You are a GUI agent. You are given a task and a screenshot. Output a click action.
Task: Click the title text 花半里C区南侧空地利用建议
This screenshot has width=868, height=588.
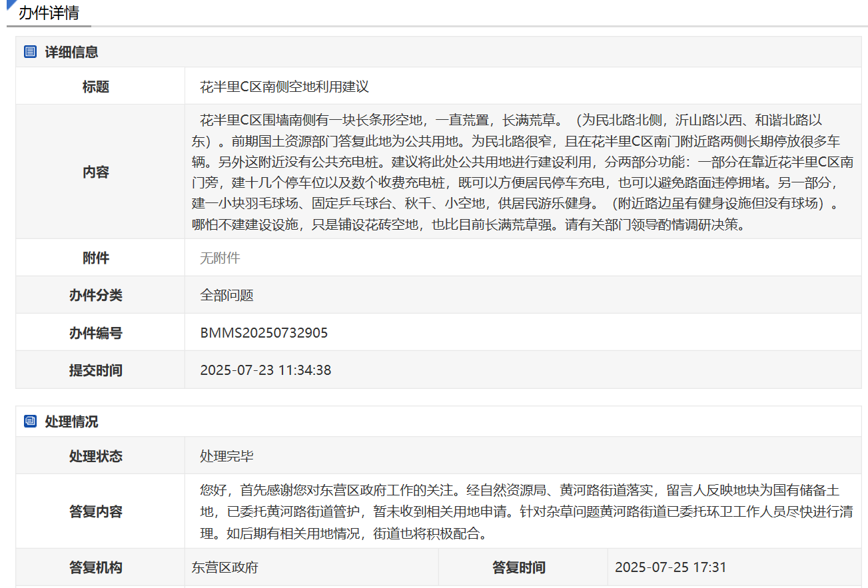point(284,87)
